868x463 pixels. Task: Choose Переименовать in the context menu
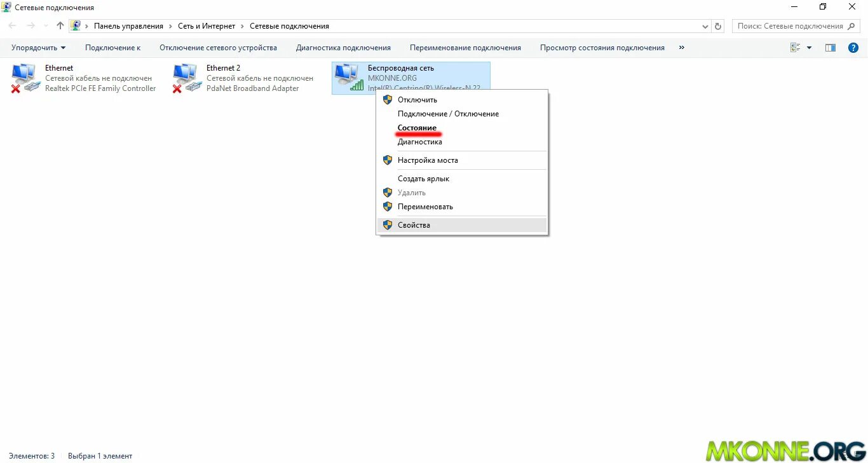pos(462,207)
